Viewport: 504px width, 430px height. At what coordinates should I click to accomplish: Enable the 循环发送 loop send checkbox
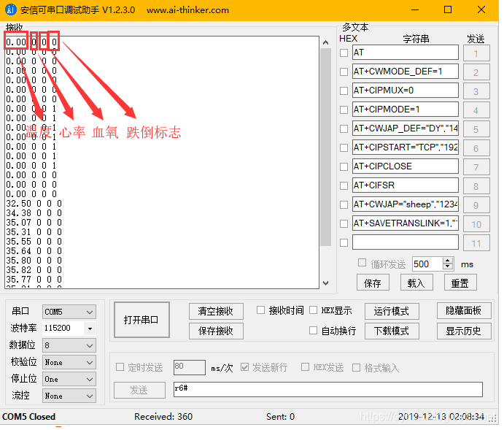(362, 263)
